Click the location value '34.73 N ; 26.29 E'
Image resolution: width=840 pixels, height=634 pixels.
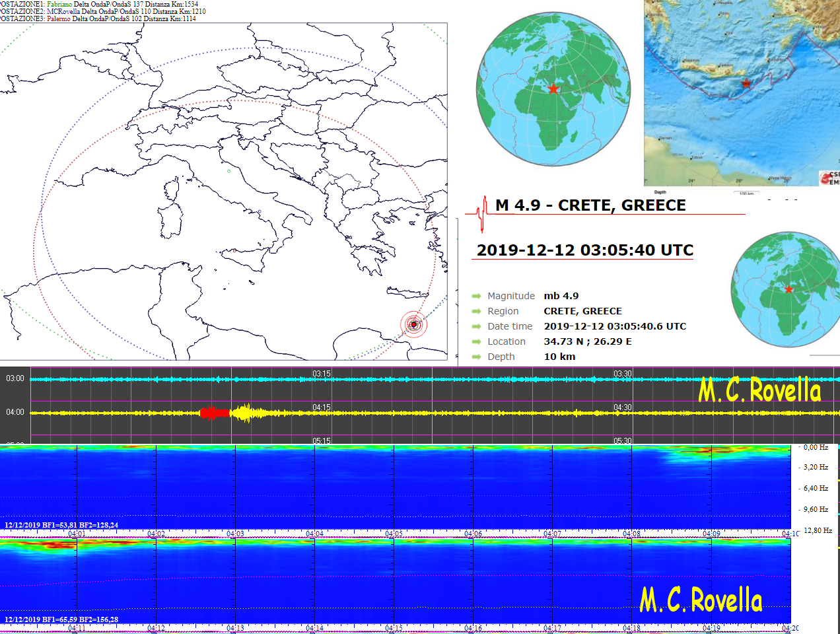pyautogui.click(x=588, y=341)
